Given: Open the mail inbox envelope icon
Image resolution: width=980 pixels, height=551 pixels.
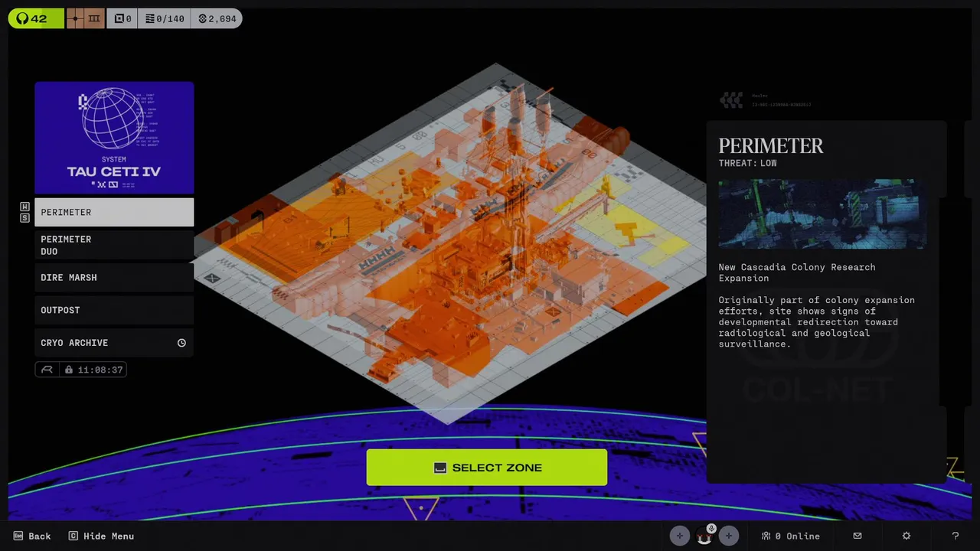Looking at the screenshot, I should click(x=857, y=536).
